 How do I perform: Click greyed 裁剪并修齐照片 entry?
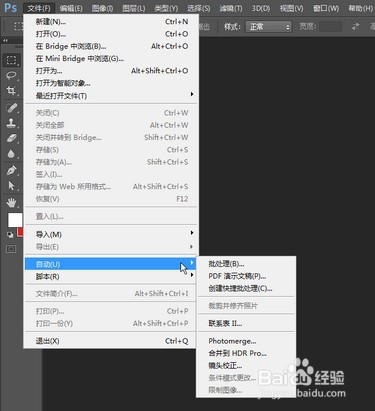point(247,306)
